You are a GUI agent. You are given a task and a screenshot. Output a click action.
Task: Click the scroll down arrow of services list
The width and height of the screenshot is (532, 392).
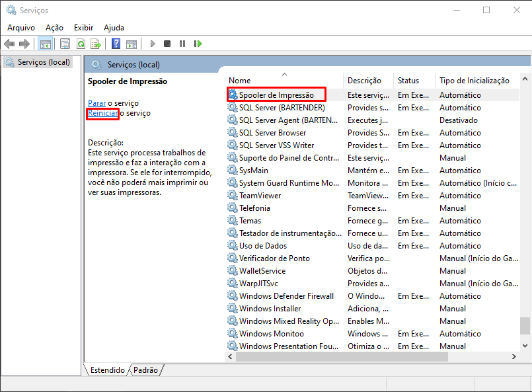[x=525, y=346]
